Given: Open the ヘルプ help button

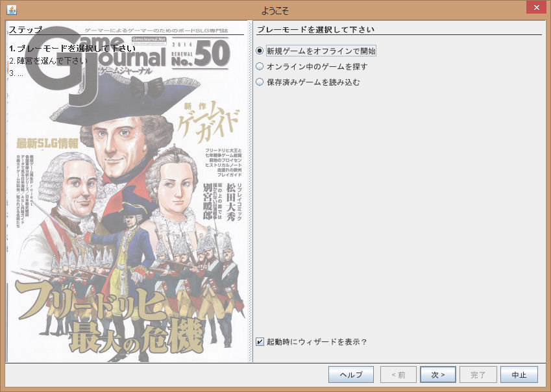Looking at the screenshot, I should click(350, 374).
